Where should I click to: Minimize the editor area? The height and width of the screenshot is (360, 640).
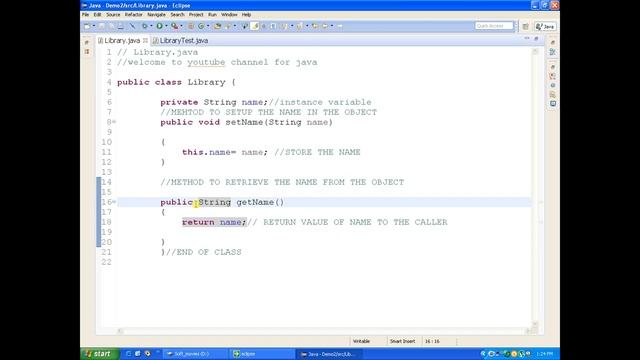tap(527, 38)
